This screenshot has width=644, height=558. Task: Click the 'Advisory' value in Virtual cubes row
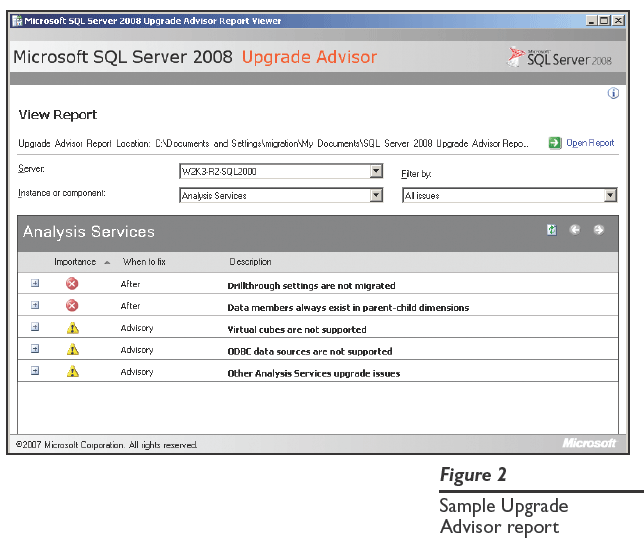click(x=137, y=328)
